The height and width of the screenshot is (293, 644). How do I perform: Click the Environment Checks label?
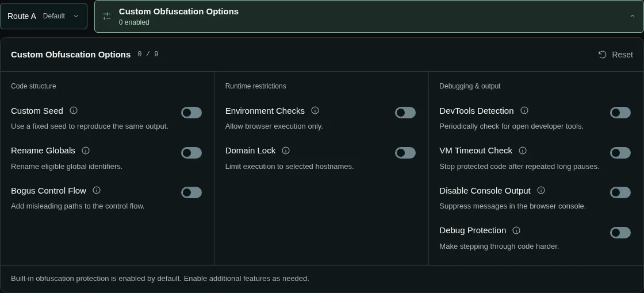(x=265, y=111)
